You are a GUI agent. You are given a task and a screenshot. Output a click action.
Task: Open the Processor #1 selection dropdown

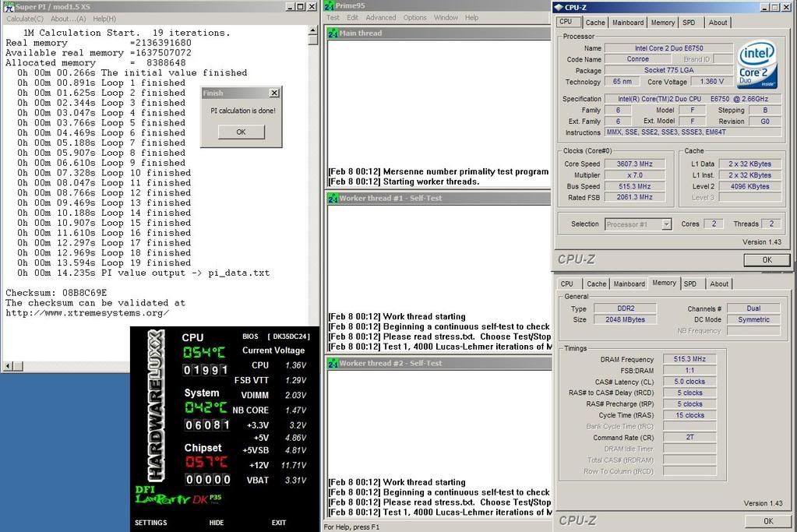(x=666, y=224)
